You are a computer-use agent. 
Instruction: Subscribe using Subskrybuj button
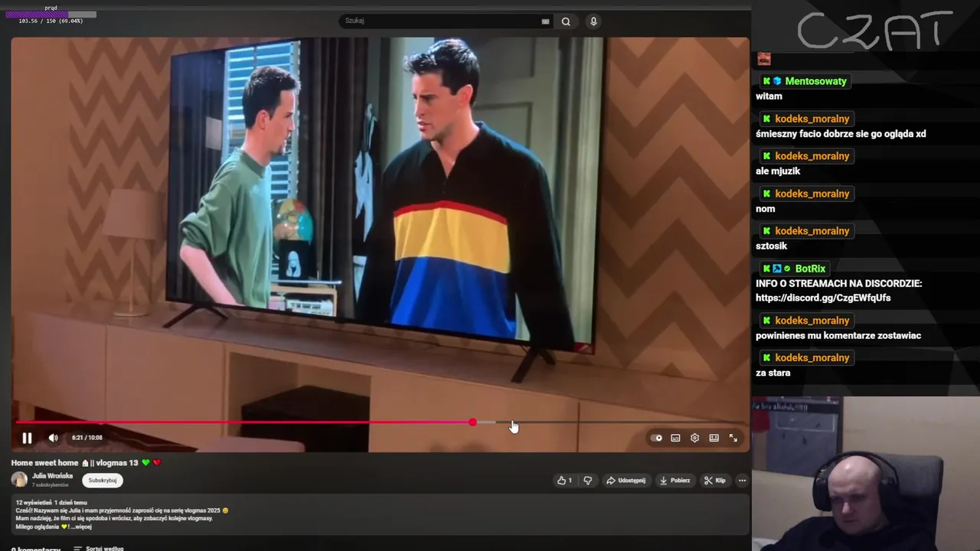(103, 481)
